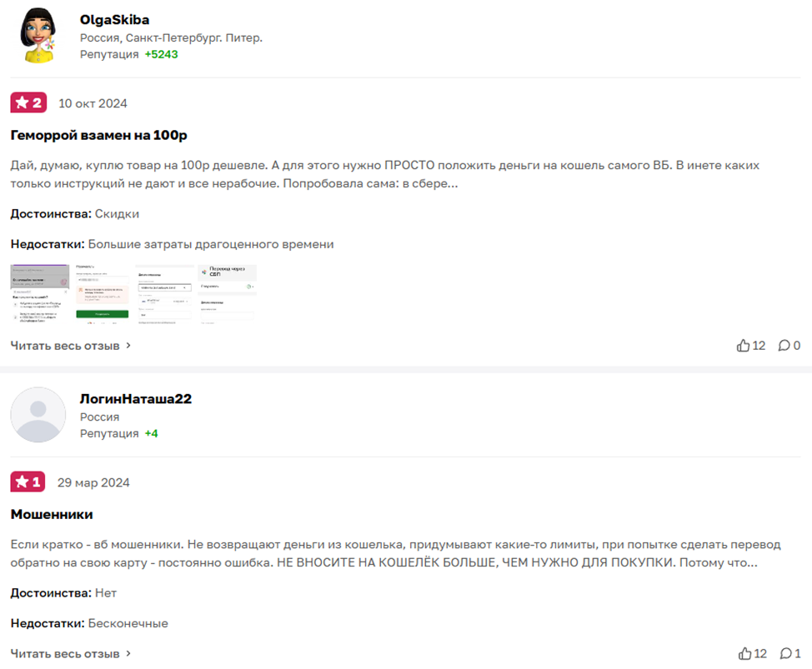812x669 pixels.
Task: Click ЛогинНаташа22's default avatar
Action: click(38, 415)
